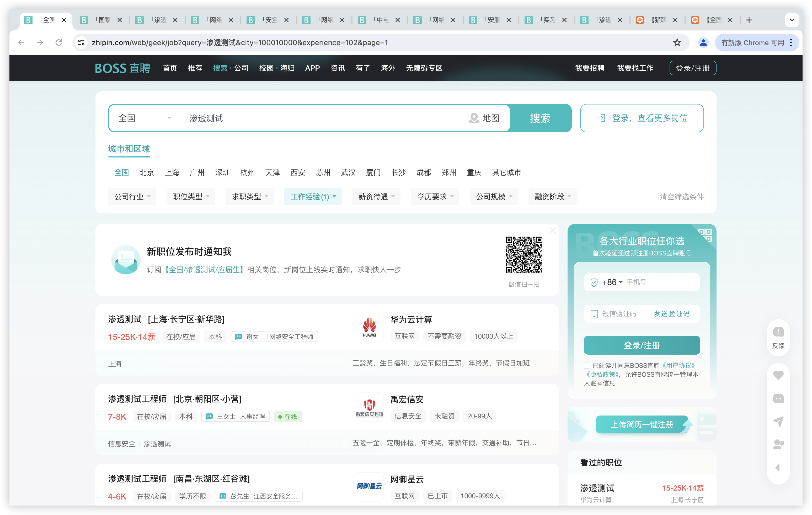Open the Chrome profile avatar icon
Viewport: 812px width, 515px height.
pyautogui.click(x=703, y=43)
